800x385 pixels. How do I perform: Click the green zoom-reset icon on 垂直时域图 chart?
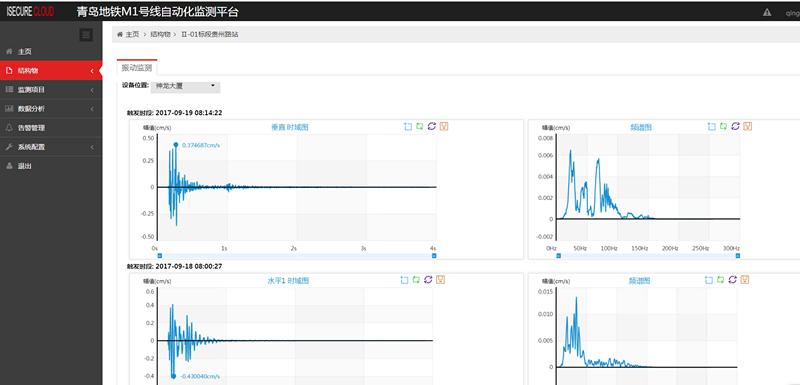tap(419, 126)
